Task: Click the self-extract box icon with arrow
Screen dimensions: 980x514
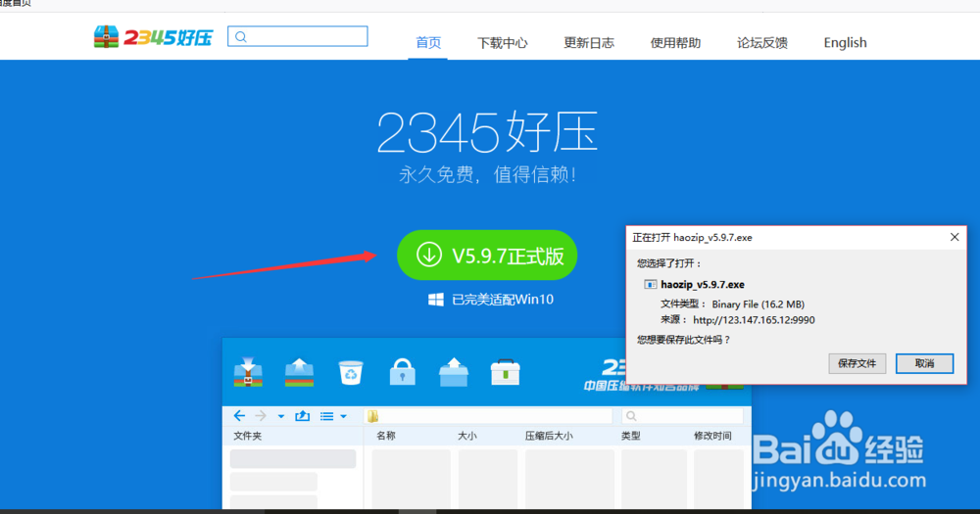Action: [x=454, y=372]
